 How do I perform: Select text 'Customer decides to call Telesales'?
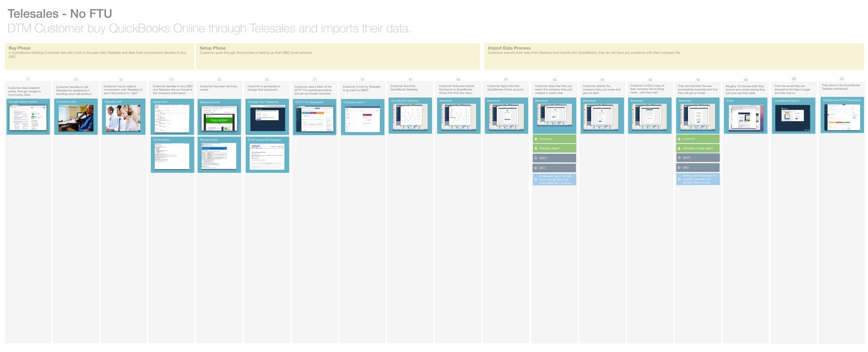coord(74,90)
